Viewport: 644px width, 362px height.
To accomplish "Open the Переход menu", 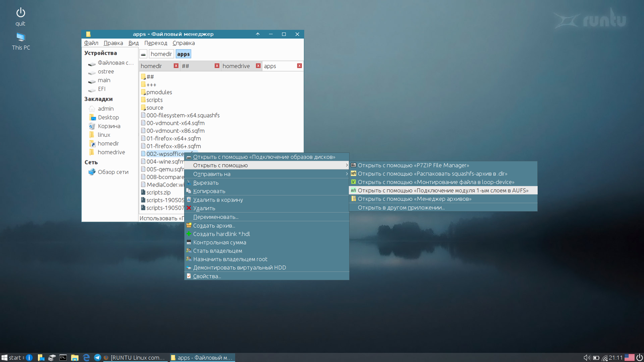I will (155, 43).
